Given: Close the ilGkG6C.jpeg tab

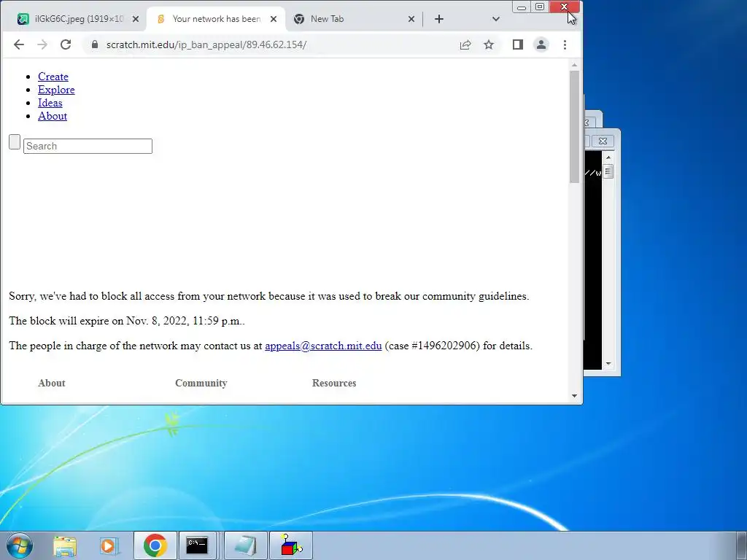Looking at the screenshot, I should pos(136,19).
